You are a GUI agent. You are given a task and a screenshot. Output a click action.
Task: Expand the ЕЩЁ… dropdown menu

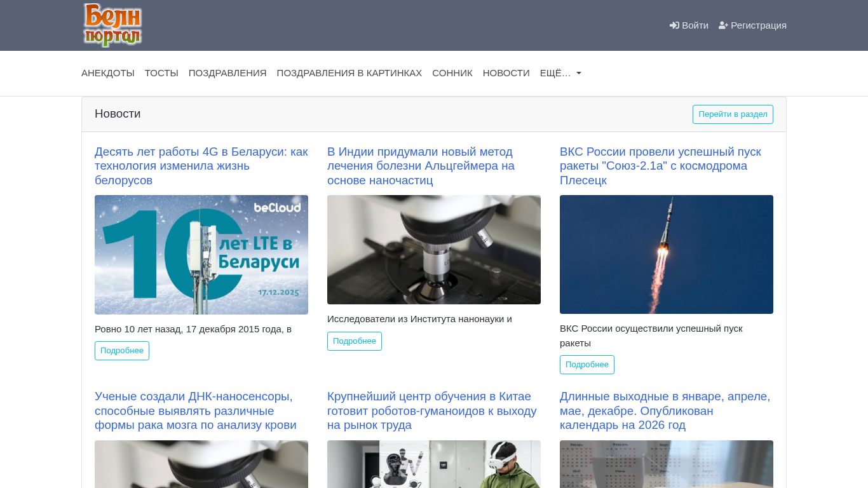(560, 73)
